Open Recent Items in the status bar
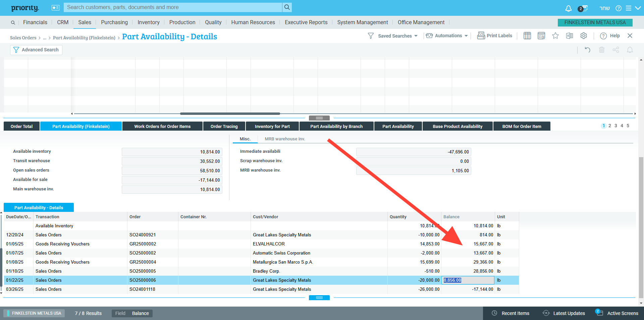 511,313
